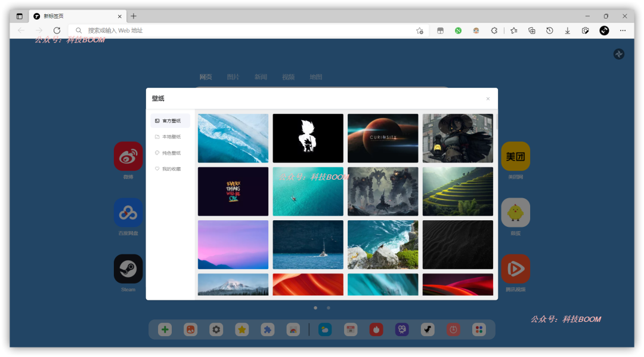Pick the snowy mountain wallpaper thumbnail
The height and width of the screenshot is (357, 644).
pyautogui.click(x=233, y=285)
